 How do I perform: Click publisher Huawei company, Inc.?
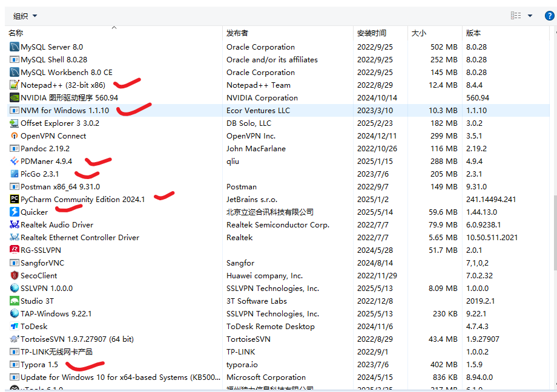265,275
